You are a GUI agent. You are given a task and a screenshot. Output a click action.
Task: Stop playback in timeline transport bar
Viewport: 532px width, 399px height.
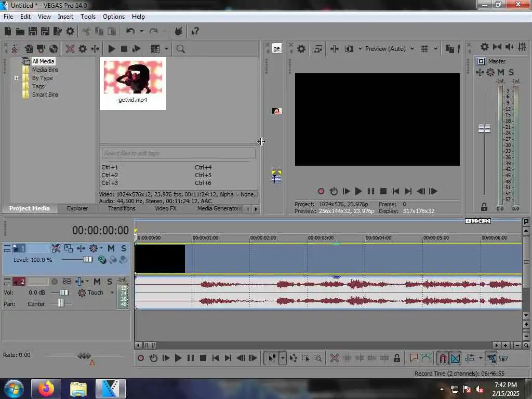tap(203, 358)
